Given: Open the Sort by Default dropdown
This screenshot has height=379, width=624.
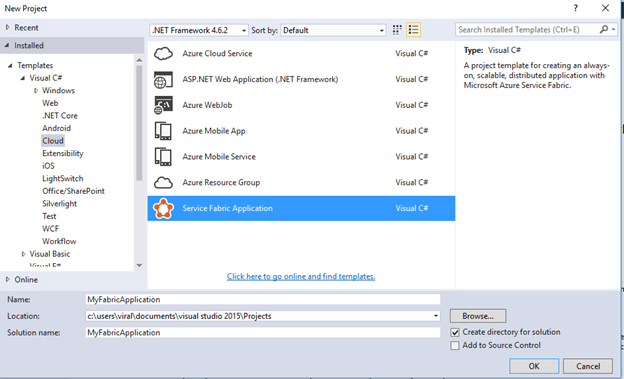Looking at the screenshot, I should pos(333,30).
